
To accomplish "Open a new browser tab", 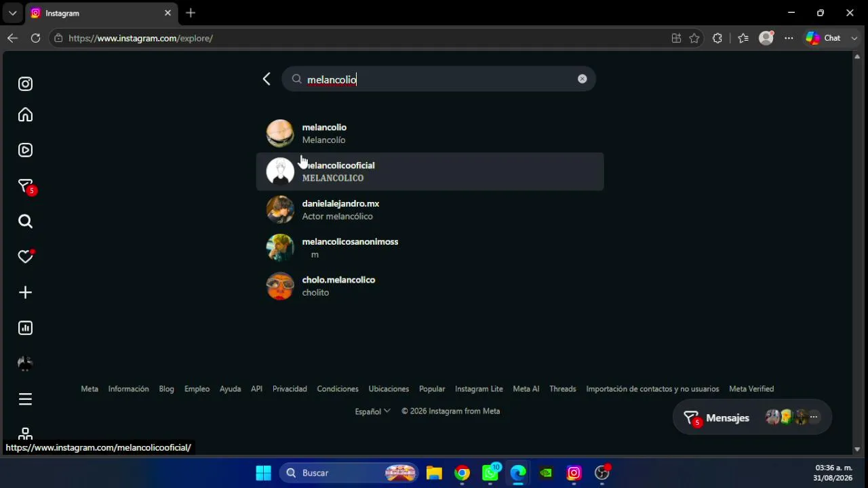I will [x=191, y=13].
